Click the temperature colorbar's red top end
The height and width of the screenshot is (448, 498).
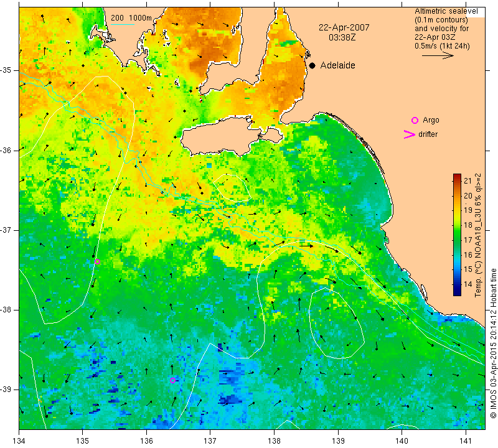tap(457, 175)
